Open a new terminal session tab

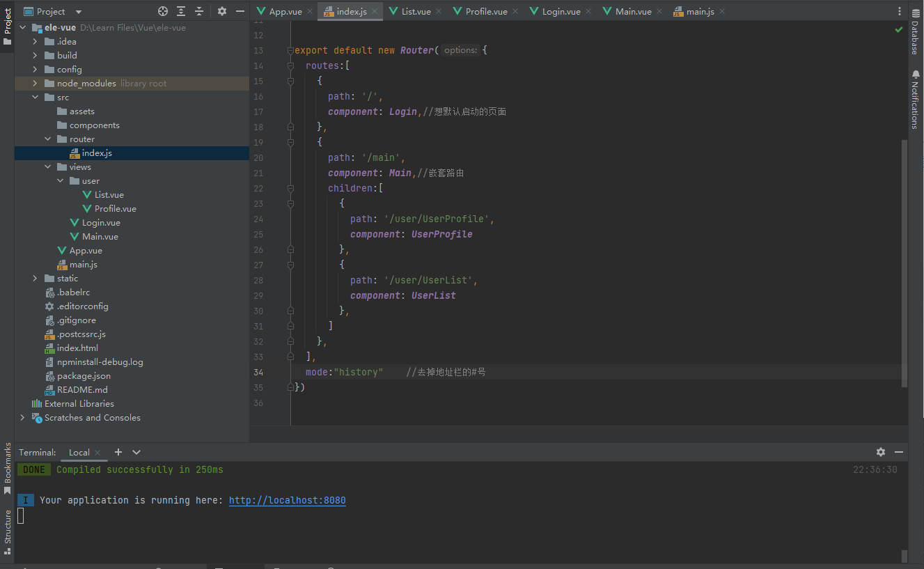118,452
